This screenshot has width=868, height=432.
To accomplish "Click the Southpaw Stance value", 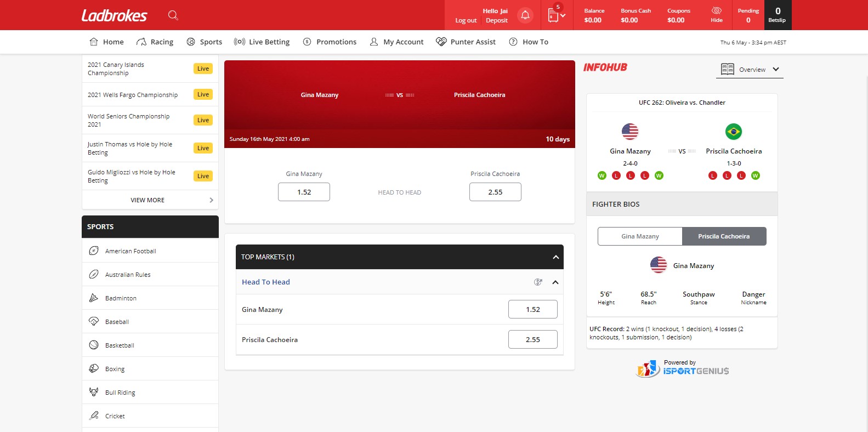I will pos(699,298).
